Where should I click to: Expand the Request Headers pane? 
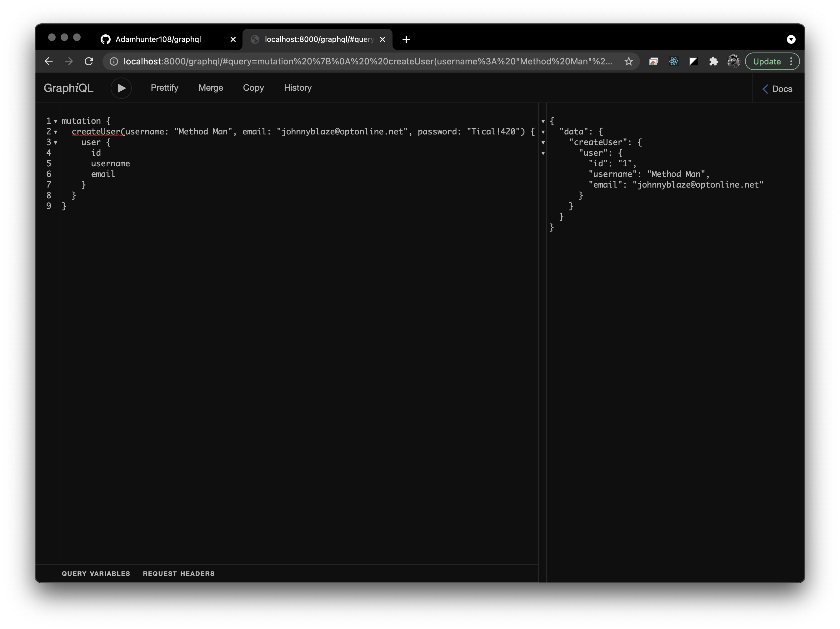(178, 574)
